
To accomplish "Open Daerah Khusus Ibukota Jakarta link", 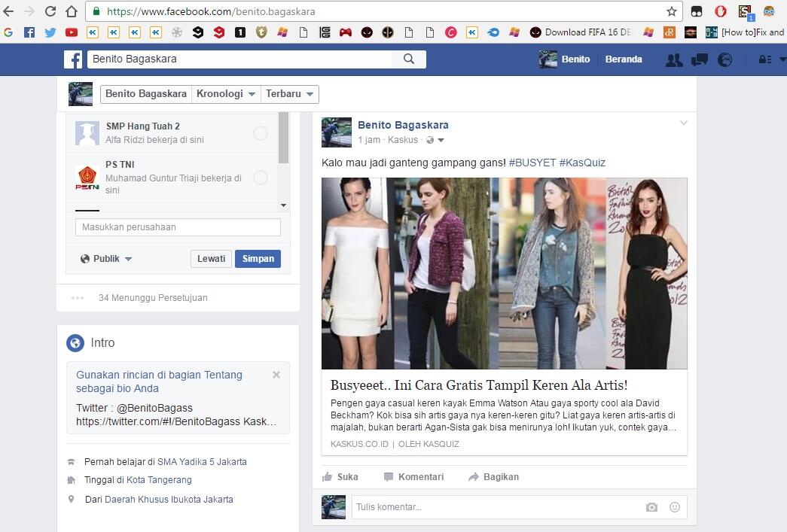I will point(169,500).
